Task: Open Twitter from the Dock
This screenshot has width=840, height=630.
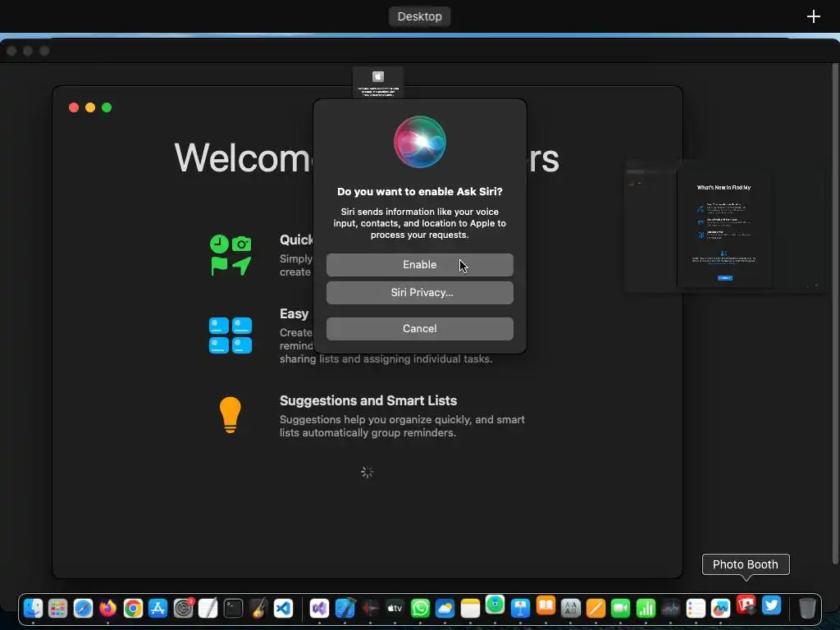Action: (x=771, y=605)
